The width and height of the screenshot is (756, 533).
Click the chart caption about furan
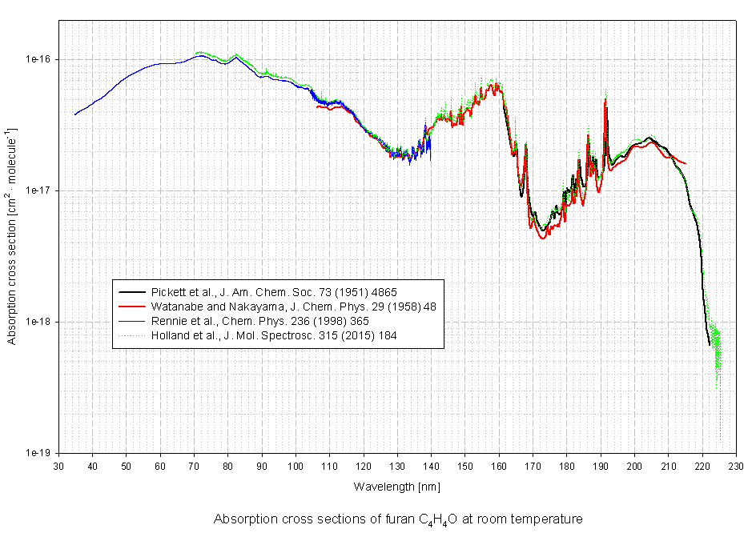pos(398,519)
